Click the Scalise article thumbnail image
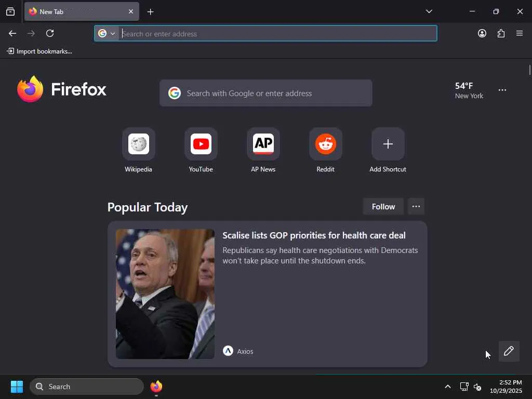The height and width of the screenshot is (399, 532). pyautogui.click(x=165, y=294)
